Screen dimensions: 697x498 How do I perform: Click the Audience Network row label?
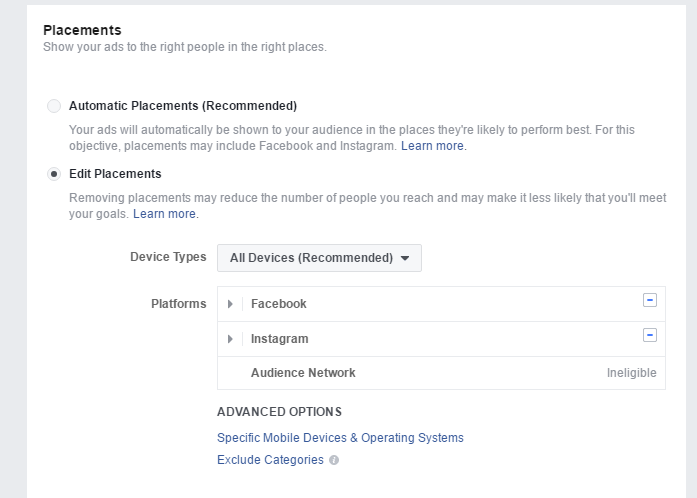point(303,373)
